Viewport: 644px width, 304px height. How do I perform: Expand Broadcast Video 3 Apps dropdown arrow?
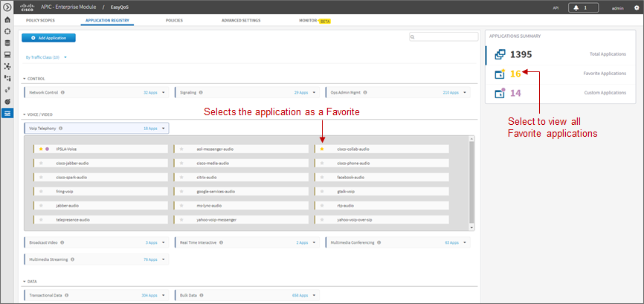point(164,242)
